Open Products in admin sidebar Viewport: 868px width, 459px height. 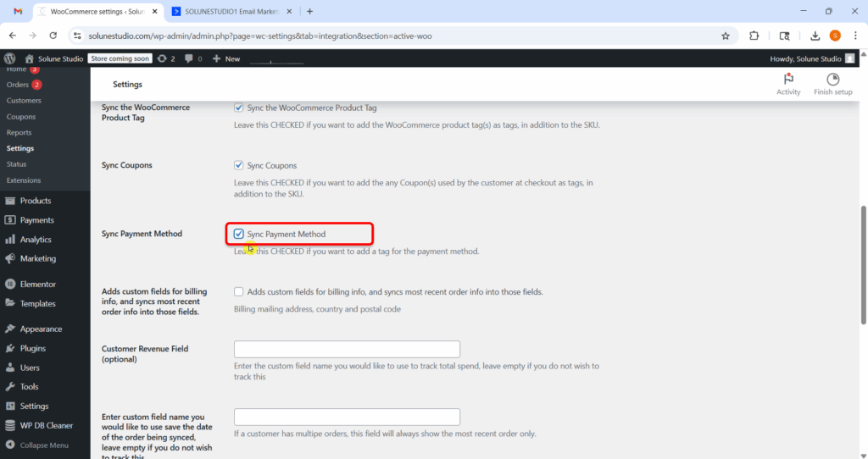(36, 201)
